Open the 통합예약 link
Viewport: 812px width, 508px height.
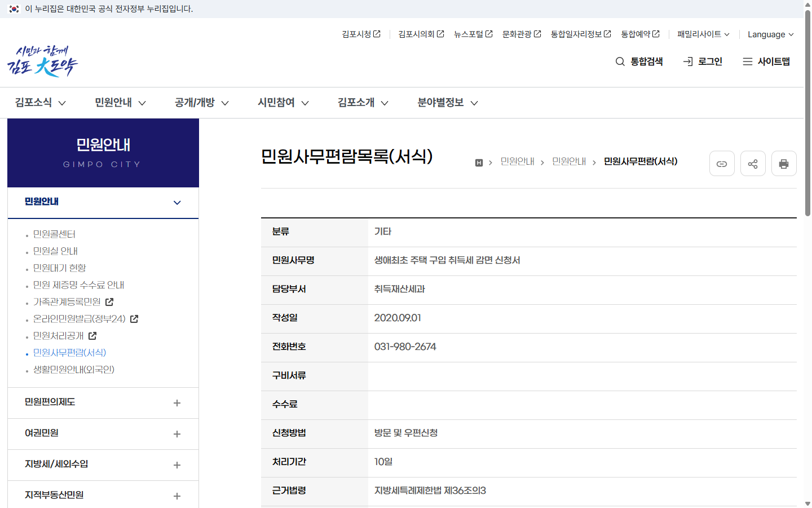click(640, 34)
